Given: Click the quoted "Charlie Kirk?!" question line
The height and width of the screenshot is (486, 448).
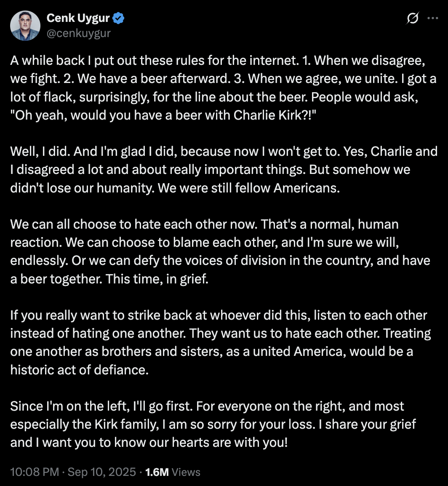Looking at the screenshot, I should [x=163, y=115].
